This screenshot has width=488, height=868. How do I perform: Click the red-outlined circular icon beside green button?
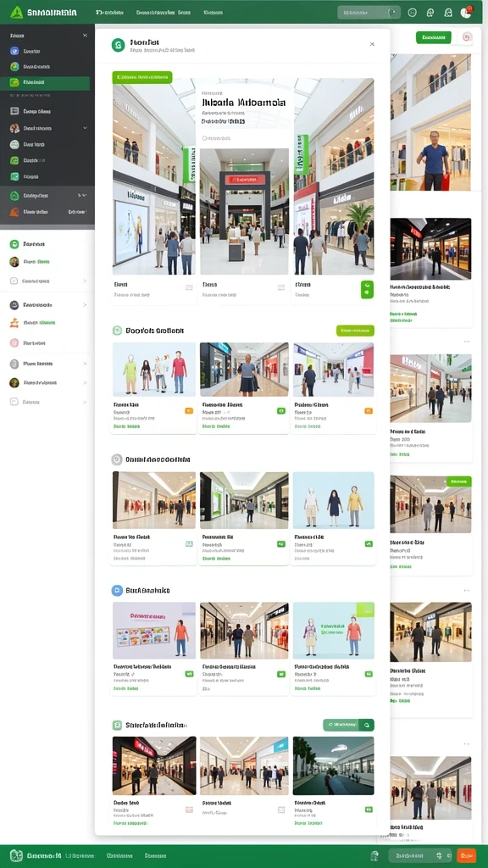click(467, 37)
